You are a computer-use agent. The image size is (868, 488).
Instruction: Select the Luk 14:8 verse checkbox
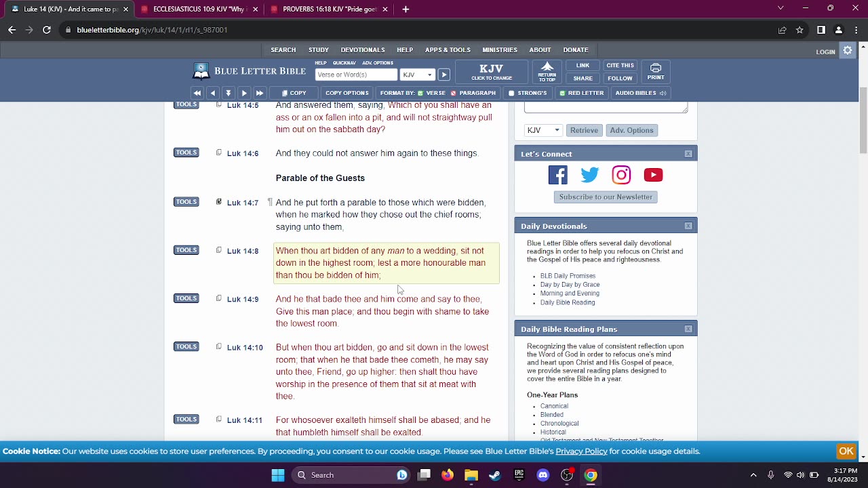pos(218,250)
